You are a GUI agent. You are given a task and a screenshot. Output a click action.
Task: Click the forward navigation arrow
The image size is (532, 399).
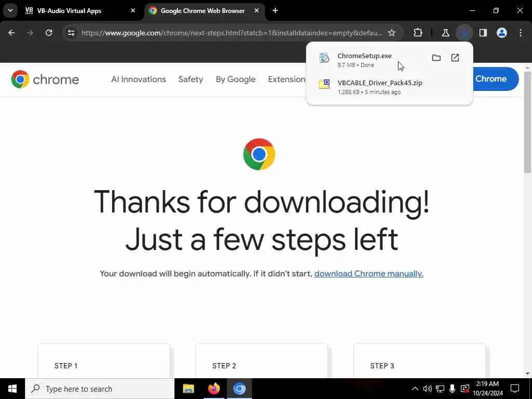point(30,33)
